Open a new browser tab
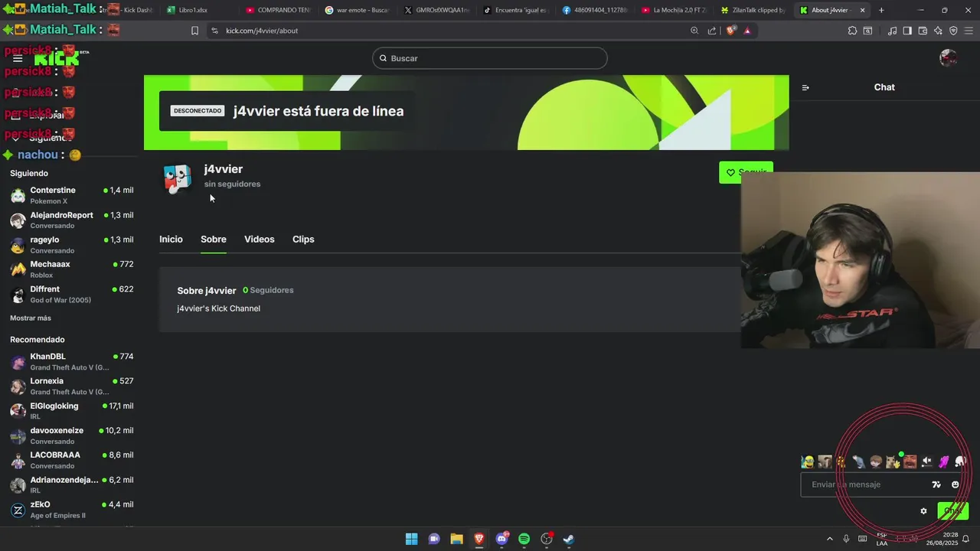Viewport: 980px width, 551px height. pyautogui.click(x=881, y=10)
